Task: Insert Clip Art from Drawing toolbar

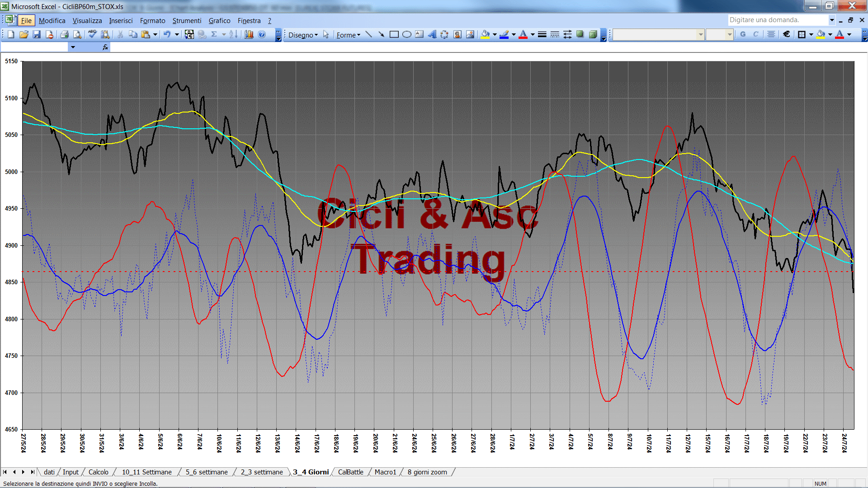Action: [457, 34]
